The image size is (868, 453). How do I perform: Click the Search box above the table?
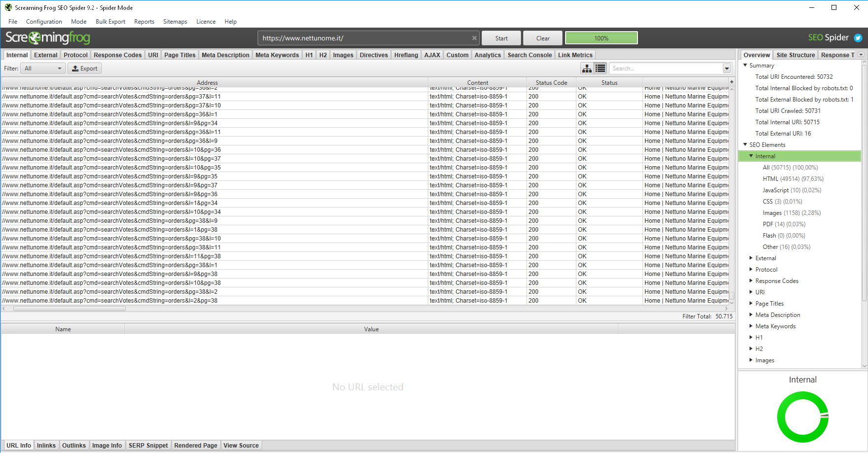point(666,69)
